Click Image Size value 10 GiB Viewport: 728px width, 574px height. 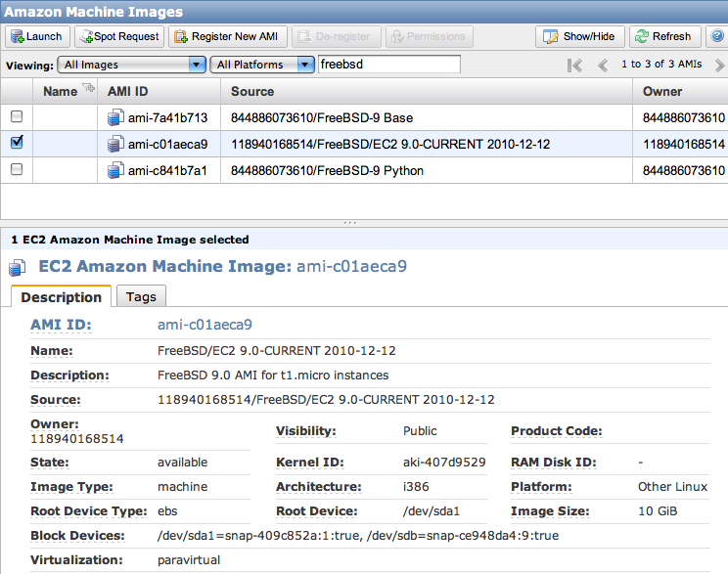point(658,510)
